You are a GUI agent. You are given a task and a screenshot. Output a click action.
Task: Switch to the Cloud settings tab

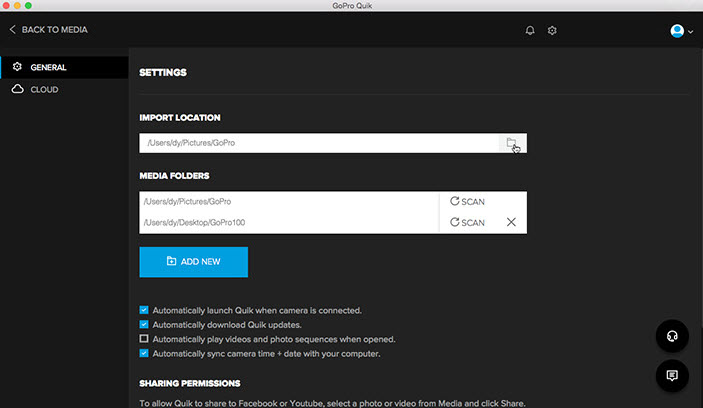coord(44,90)
